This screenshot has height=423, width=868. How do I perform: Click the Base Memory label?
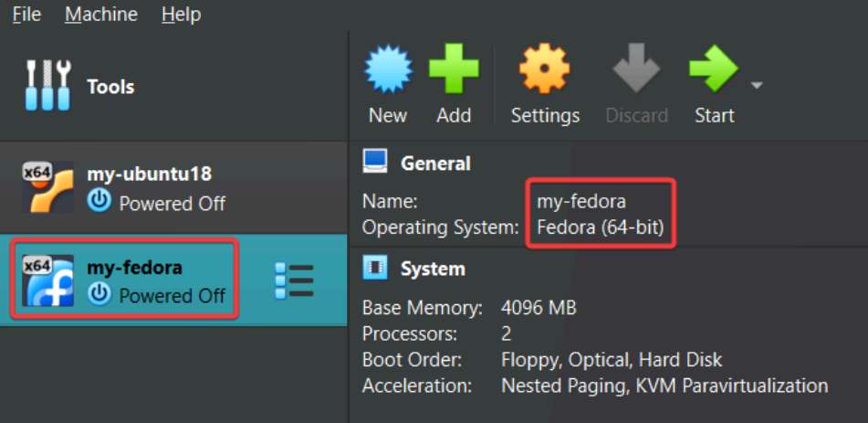[423, 307]
